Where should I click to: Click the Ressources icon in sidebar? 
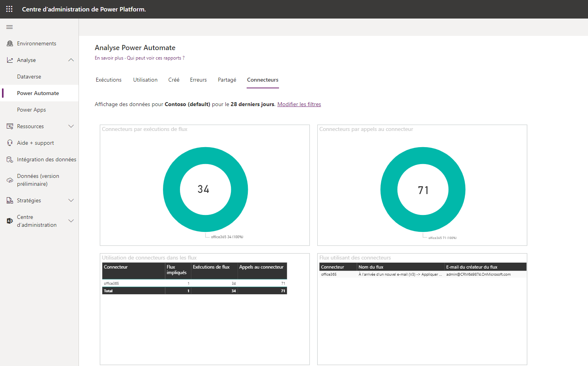[x=10, y=126]
